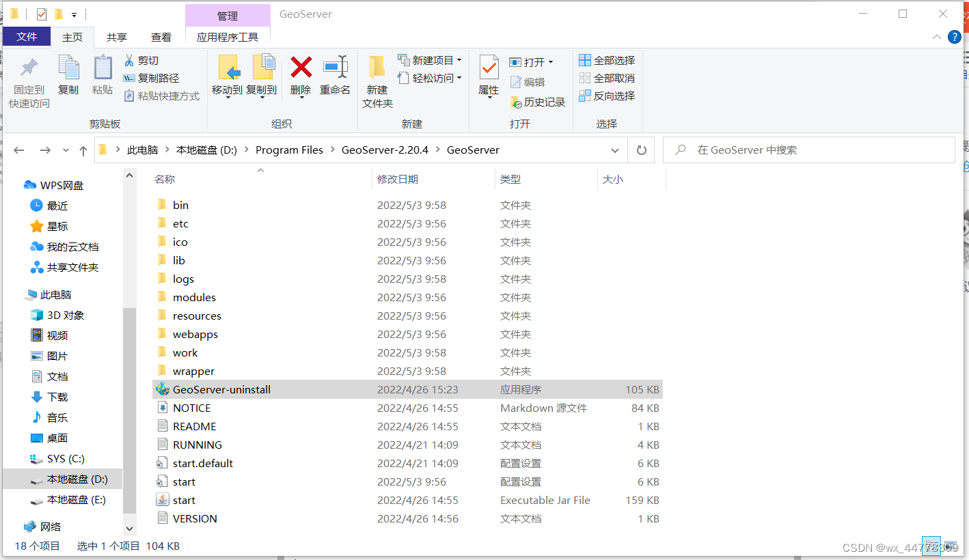The width and height of the screenshot is (969, 560).
Task: Collapse the ribbon with the chevron
Action: click(x=937, y=37)
